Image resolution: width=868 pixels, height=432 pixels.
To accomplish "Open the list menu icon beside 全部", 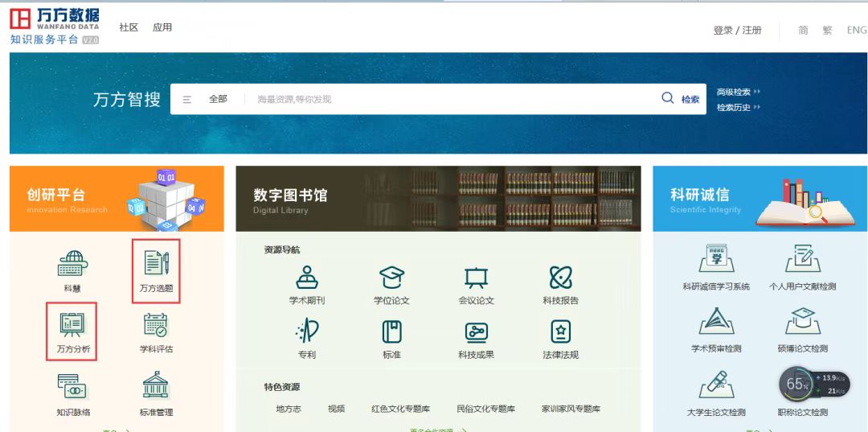I will pos(187,99).
